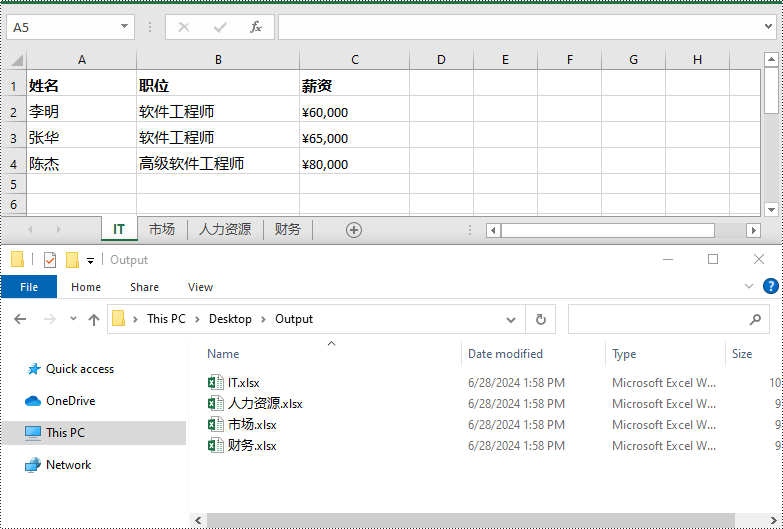Click the 人力资源.xlsx Excel file icon
This screenshot has width=783, height=529.
click(215, 404)
